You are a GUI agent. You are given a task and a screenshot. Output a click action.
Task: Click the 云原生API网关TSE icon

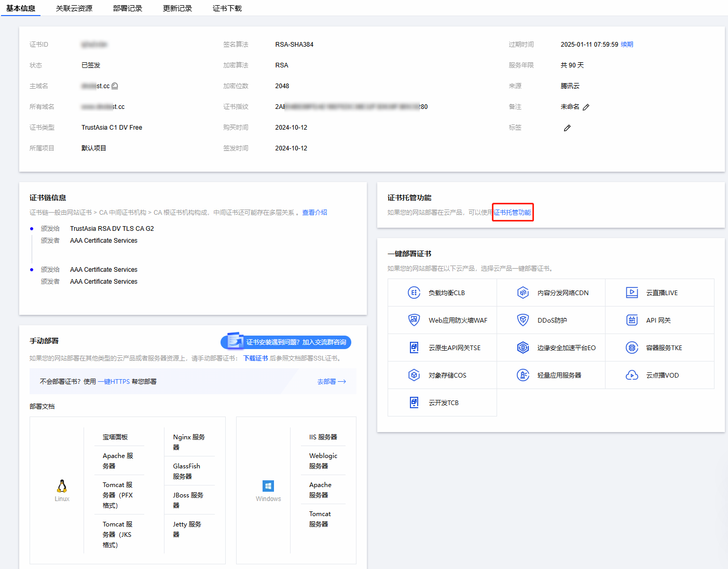pyautogui.click(x=414, y=348)
